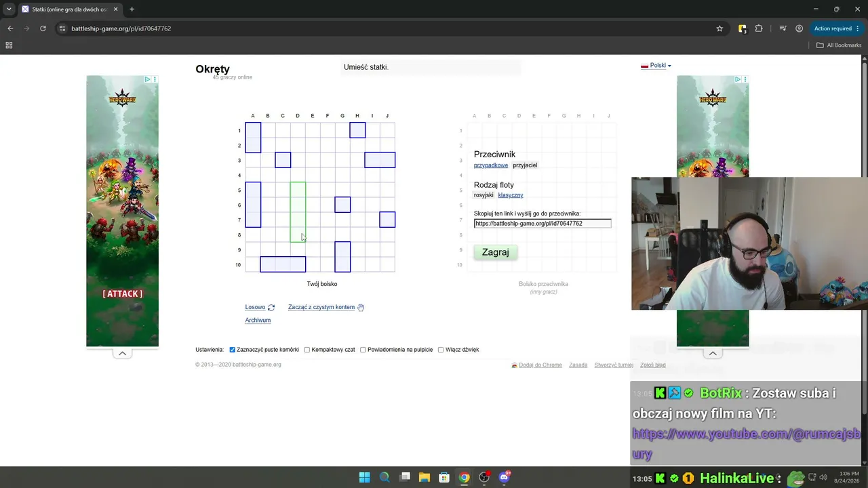Image resolution: width=868 pixels, height=488 pixels.
Task: Close the Statki browser tab
Action: (x=116, y=9)
